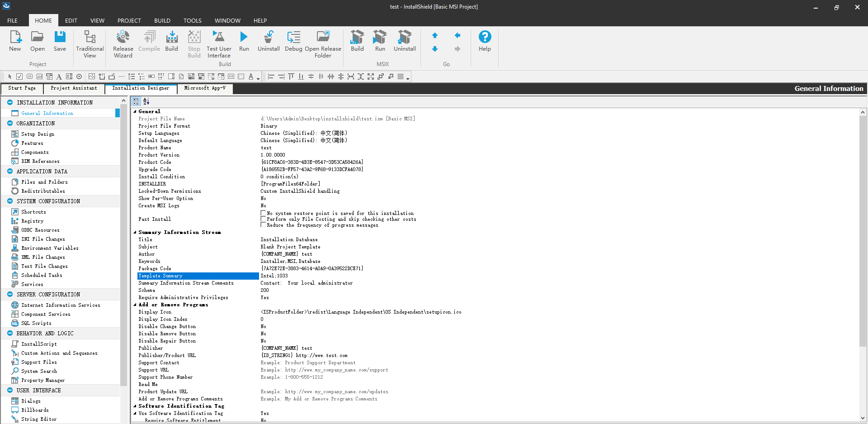Open Registry view in tree
This screenshot has height=424, width=868.
[32, 221]
